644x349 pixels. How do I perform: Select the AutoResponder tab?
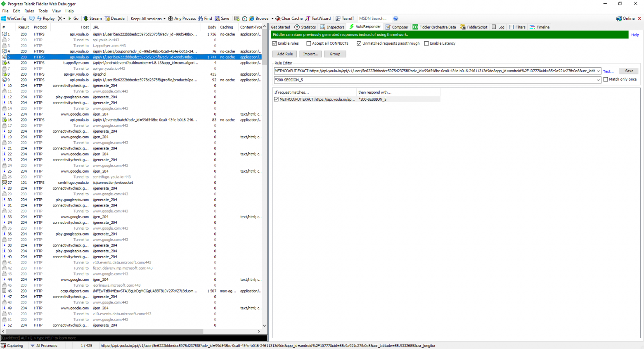(x=365, y=27)
